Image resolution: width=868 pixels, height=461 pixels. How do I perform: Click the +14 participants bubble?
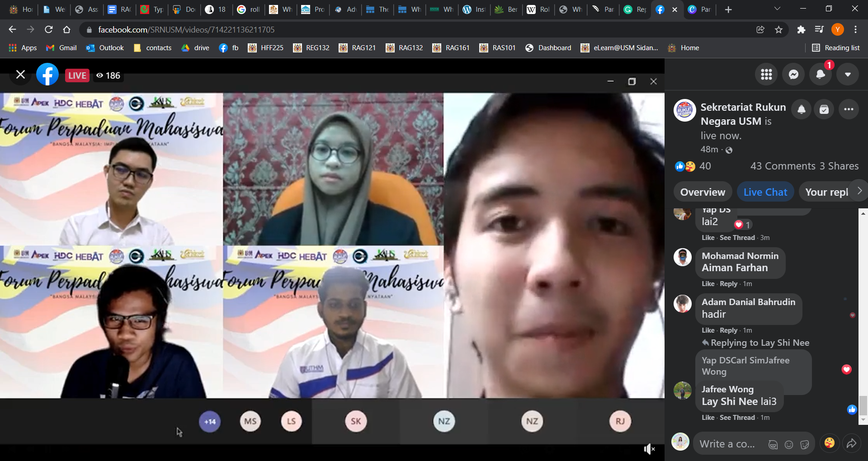coord(210,422)
